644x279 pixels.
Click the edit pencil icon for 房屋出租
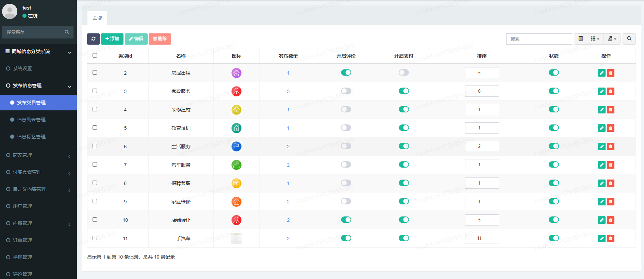(x=601, y=73)
